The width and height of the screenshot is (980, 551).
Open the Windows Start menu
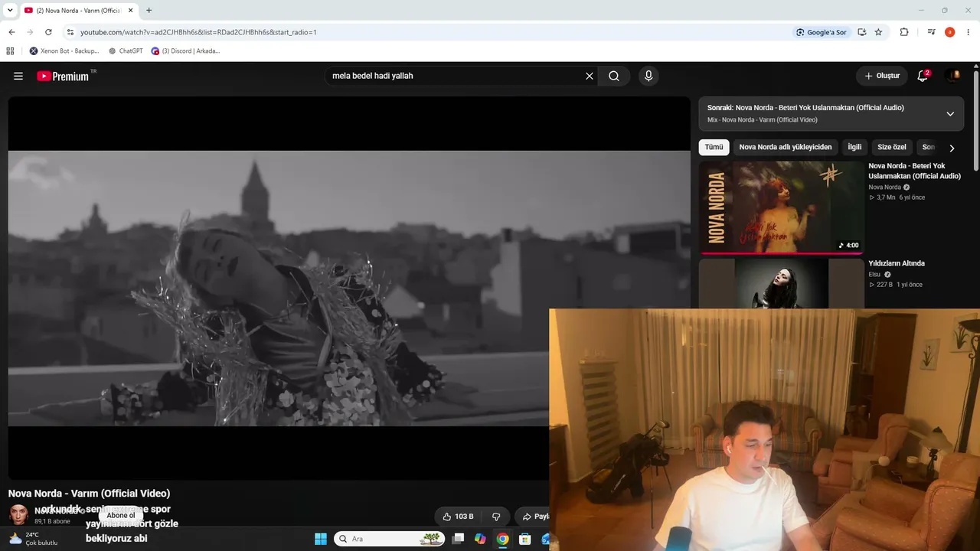pyautogui.click(x=321, y=539)
